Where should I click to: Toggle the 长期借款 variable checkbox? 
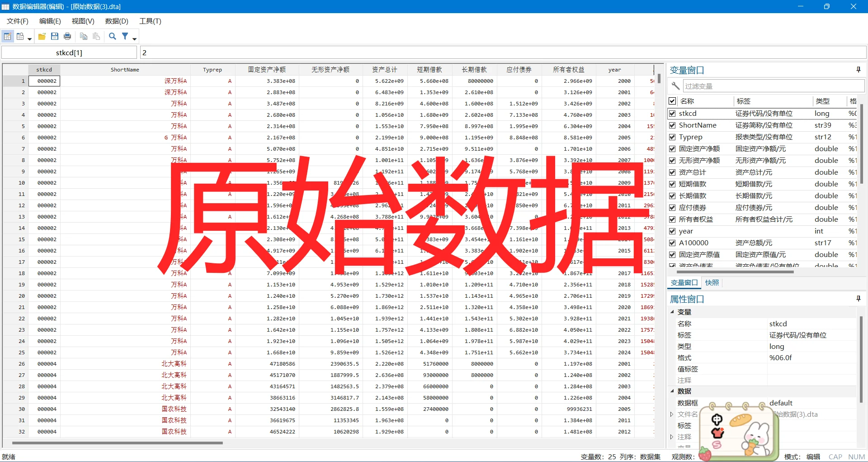pyautogui.click(x=672, y=196)
